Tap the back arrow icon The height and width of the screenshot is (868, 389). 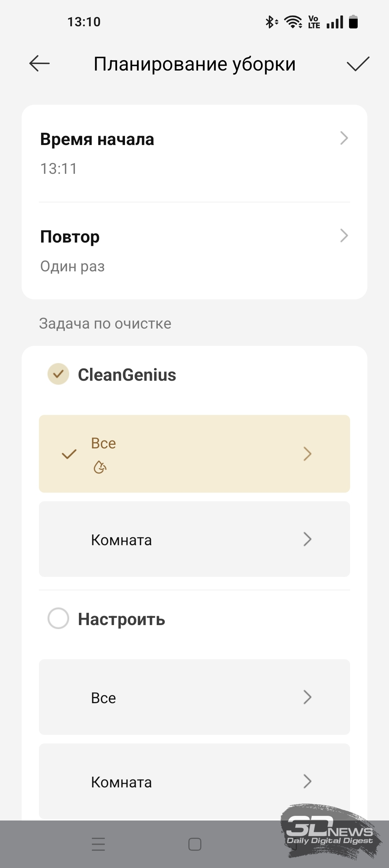click(39, 64)
